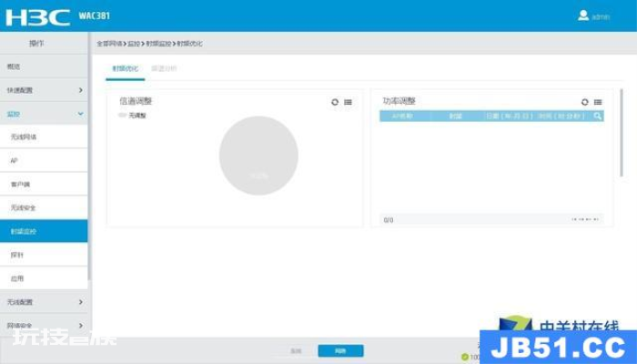
Task: Open the admin user account icon
Action: click(583, 15)
